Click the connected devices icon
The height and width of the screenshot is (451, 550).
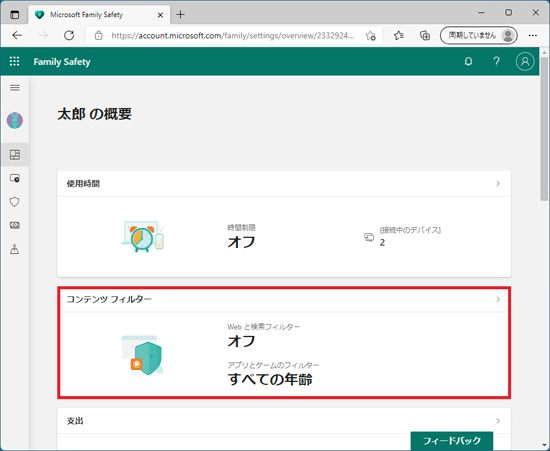(369, 237)
